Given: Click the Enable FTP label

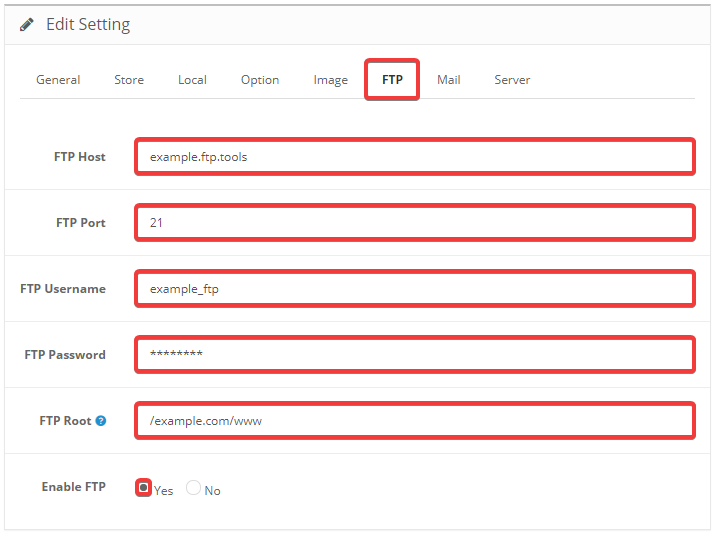Looking at the screenshot, I should click(x=73, y=487).
